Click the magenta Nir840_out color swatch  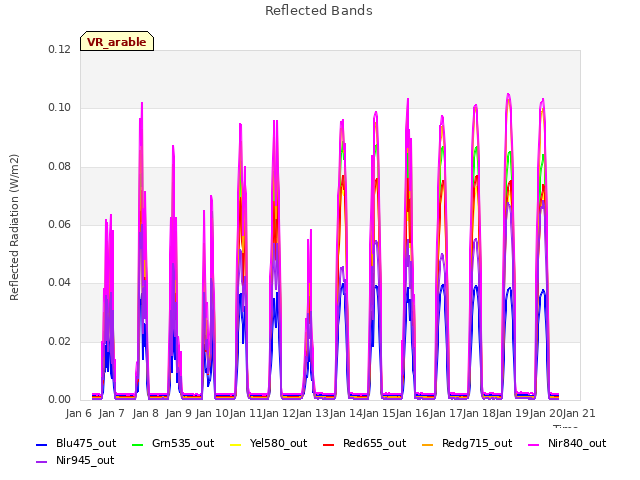[534, 444]
